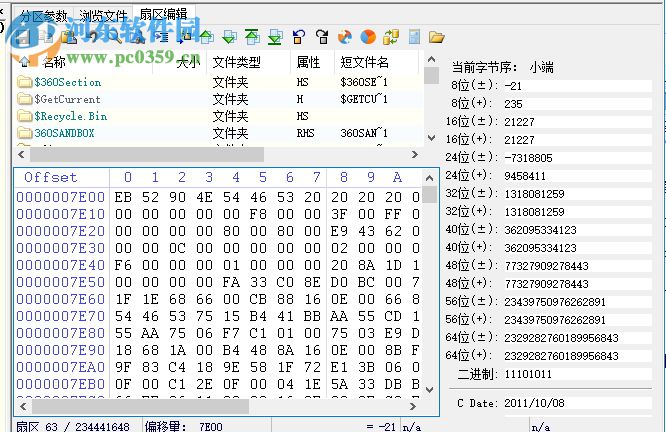Click offset row 0000007EB0

61,384
